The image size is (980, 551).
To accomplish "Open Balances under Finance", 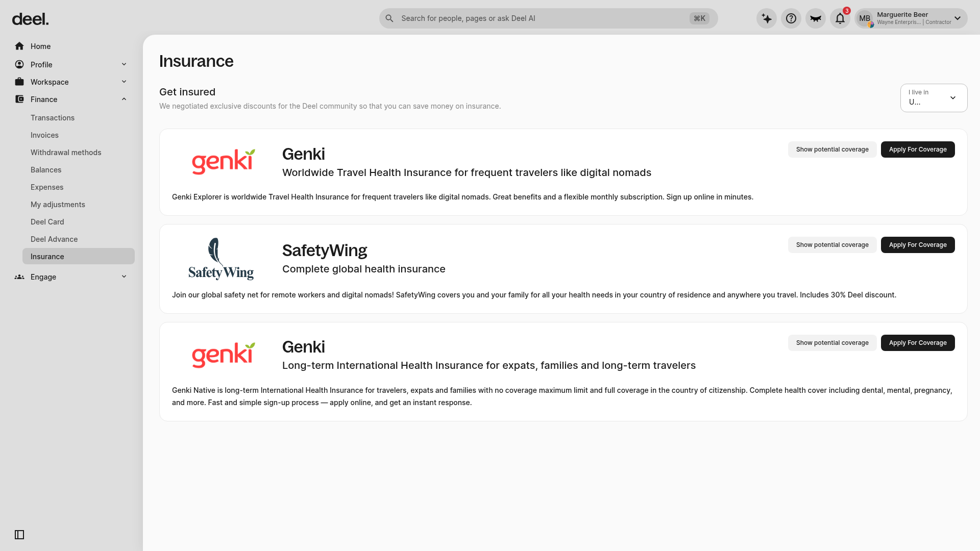I will click(x=46, y=170).
